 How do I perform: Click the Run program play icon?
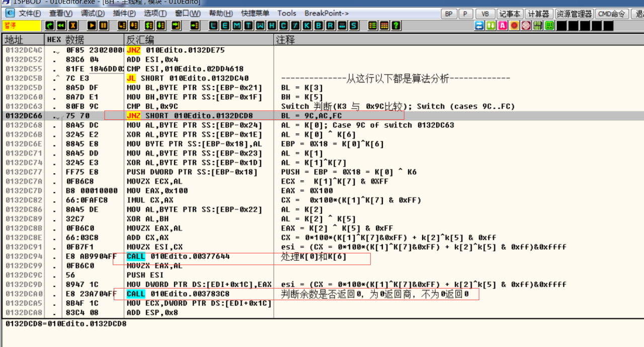(x=92, y=25)
